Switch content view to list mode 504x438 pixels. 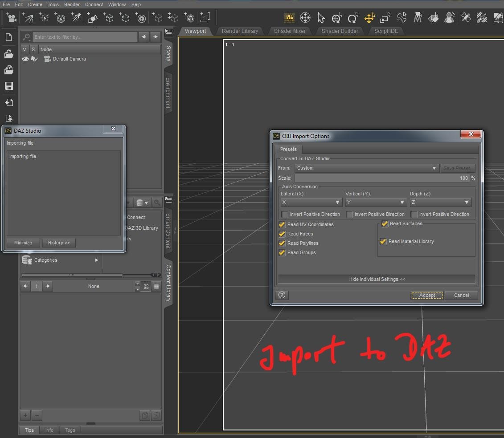tap(156, 286)
